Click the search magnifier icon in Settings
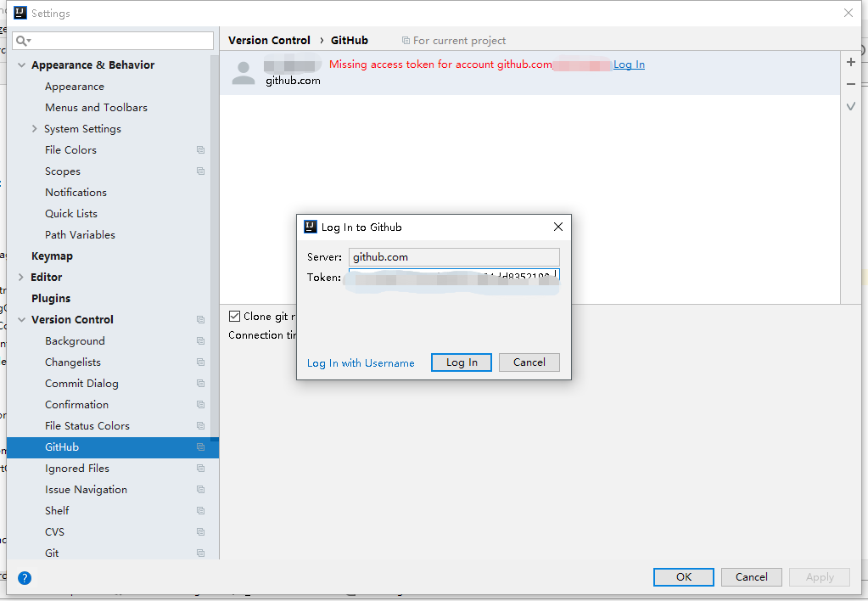The height and width of the screenshot is (601, 868). click(x=21, y=41)
